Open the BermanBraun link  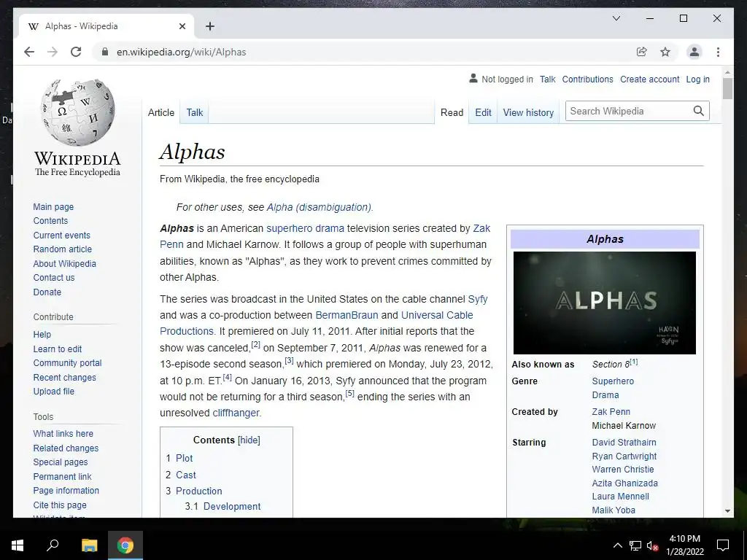click(x=347, y=315)
